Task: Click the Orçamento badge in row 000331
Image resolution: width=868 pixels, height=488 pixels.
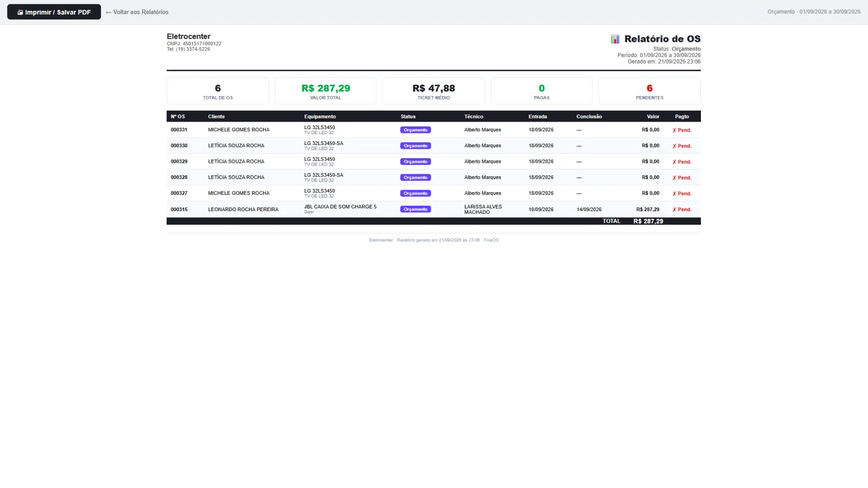Action: pyautogui.click(x=416, y=130)
